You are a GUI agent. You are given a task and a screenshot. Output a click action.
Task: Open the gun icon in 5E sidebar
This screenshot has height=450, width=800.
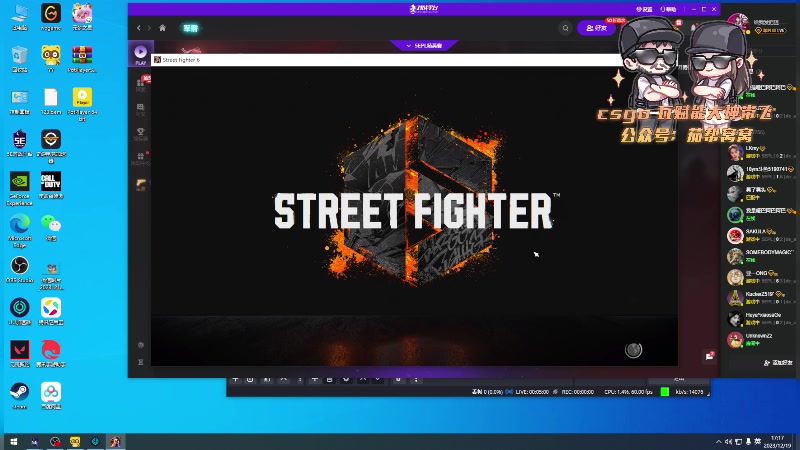(x=140, y=183)
